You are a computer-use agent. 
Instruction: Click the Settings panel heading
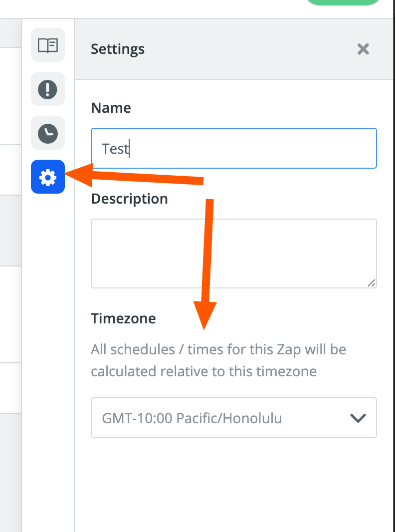118,49
